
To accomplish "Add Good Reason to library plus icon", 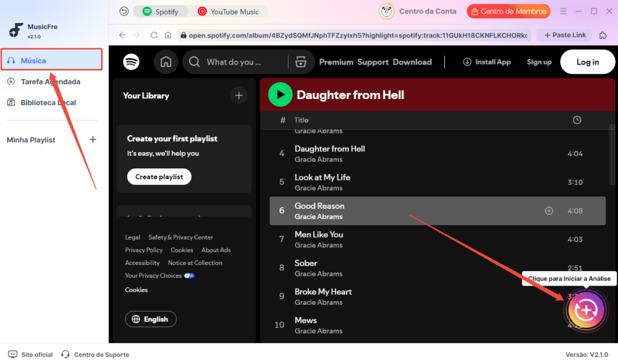I will click(549, 211).
